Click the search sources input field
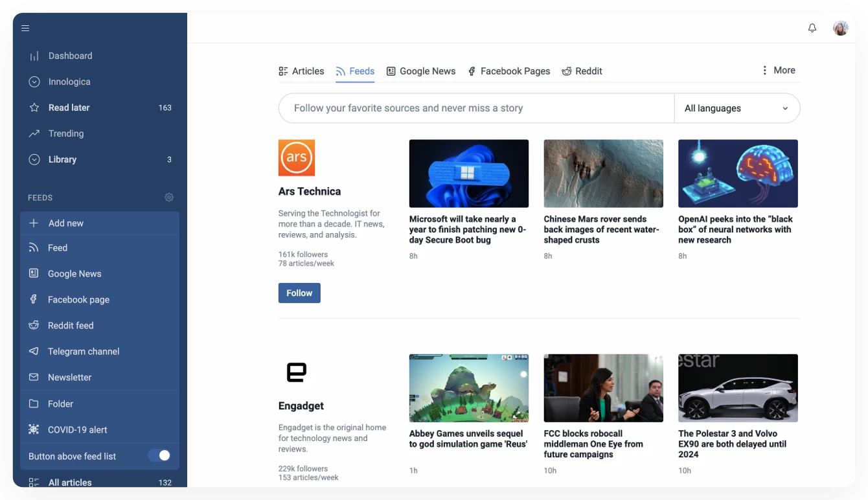868x500 pixels. coord(477,108)
